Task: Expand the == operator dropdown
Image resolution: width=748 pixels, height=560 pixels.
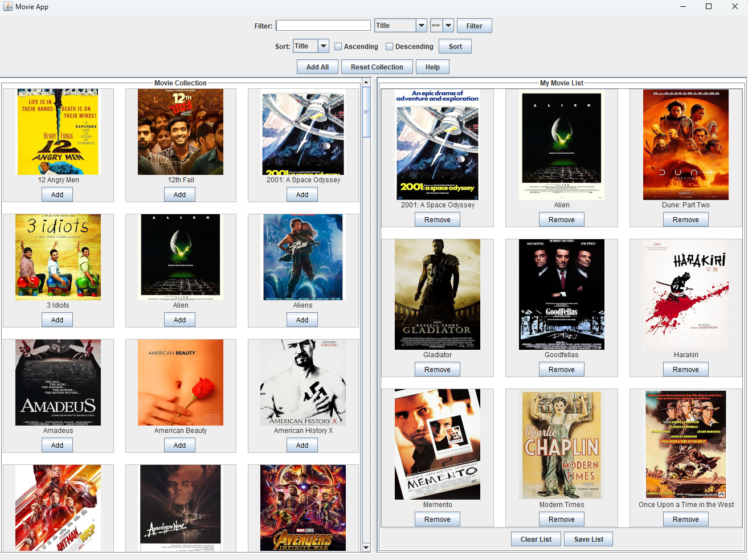Action: pos(448,26)
